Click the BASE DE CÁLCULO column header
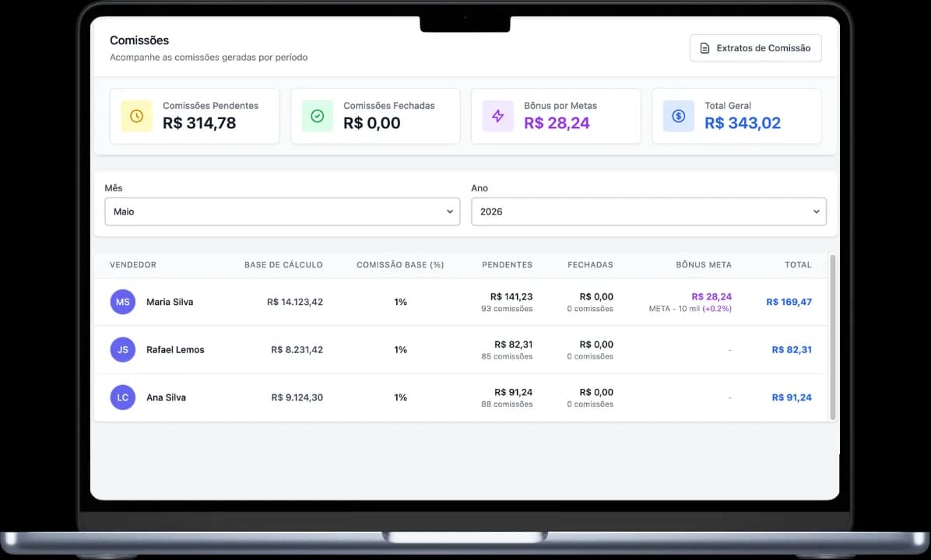The height and width of the screenshot is (560, 931). pyautogui.click(x=283, y=264)
